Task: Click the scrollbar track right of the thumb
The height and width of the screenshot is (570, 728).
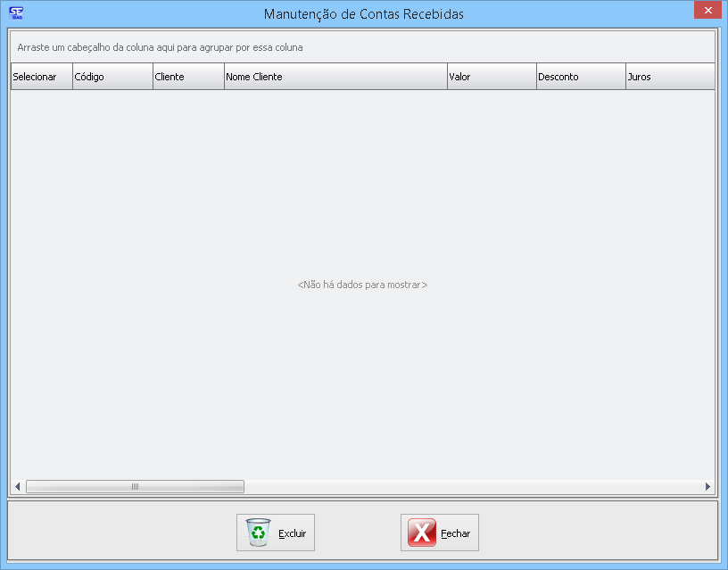Action: click(473, 487)
